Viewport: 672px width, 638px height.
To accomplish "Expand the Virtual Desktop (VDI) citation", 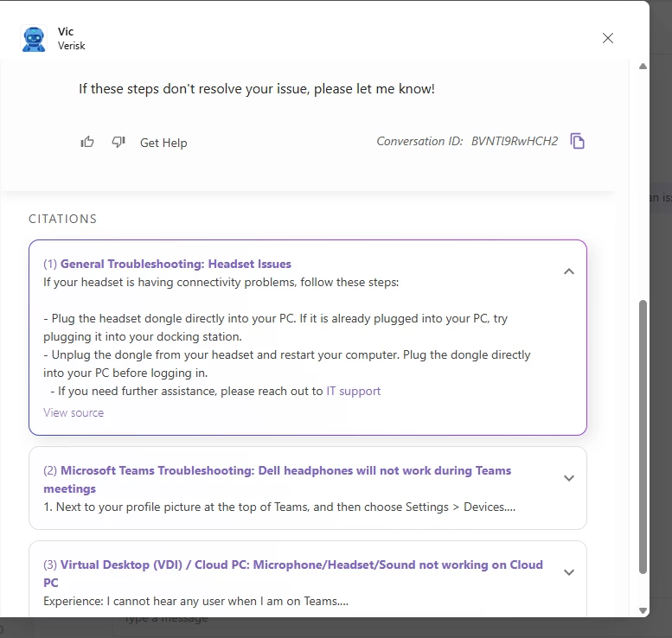I will click(x=569, y=572).
